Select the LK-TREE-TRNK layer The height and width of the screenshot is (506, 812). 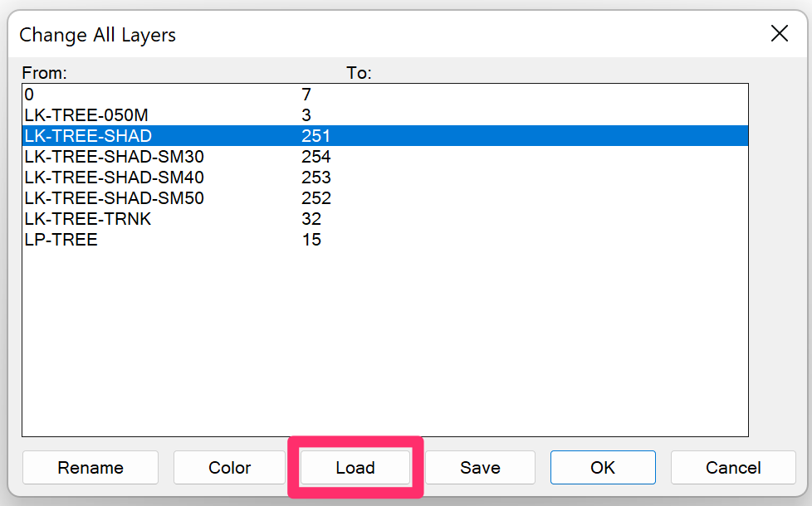pos(384,218)
